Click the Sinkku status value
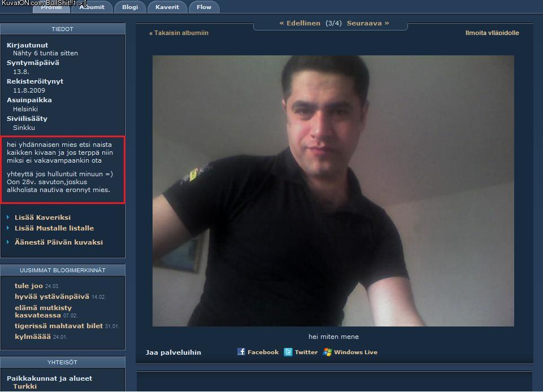Viewport: 543px width, 392px height. (24, 128)
